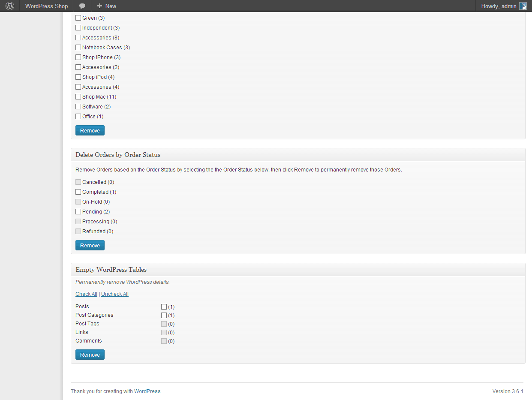The height and width of the screenshot is (400, 532).
Task: Check the Completed (1) order status
Action: click(78, 192)
